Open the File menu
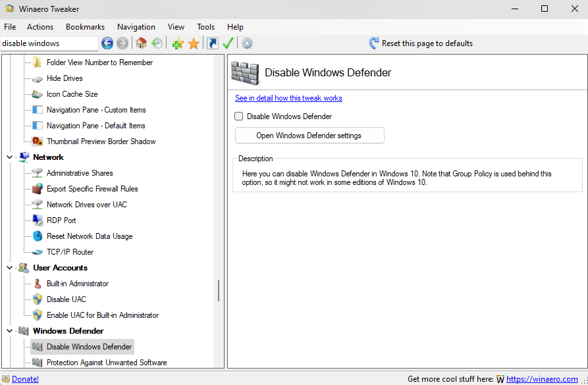 tap(10, 27)
